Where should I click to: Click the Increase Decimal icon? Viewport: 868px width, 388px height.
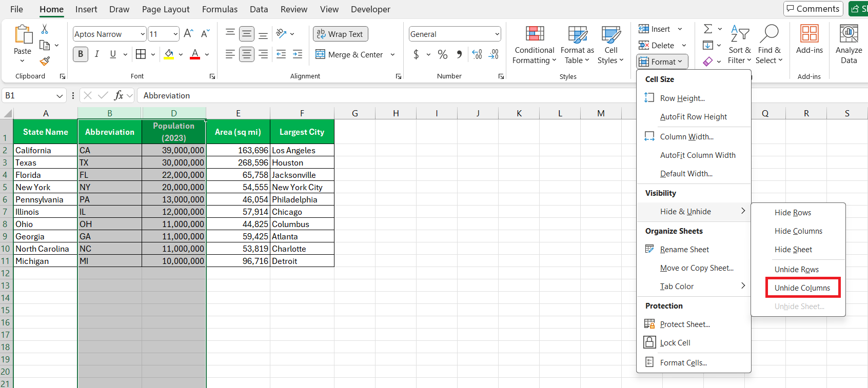477,54
